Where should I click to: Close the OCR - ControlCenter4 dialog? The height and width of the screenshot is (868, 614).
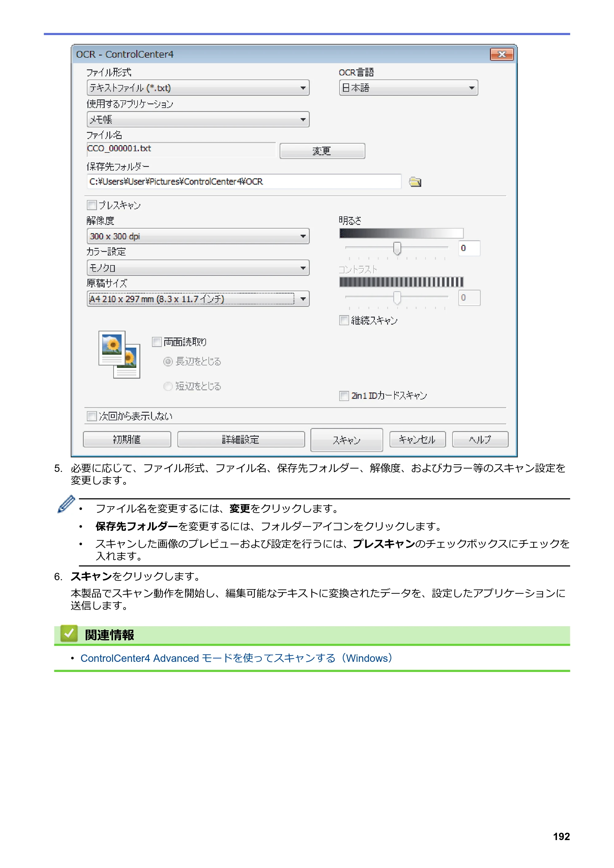502,54
